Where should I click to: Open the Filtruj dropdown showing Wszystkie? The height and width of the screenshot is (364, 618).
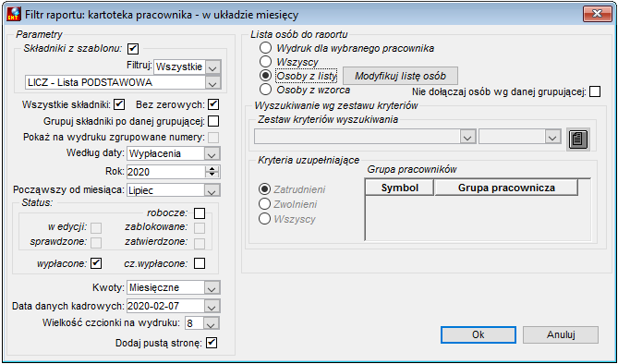(x=212, y=67)
